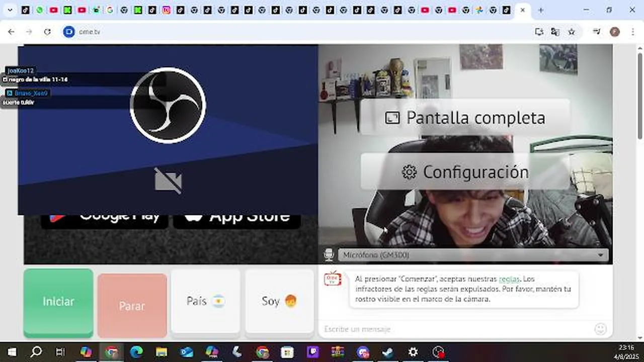Click the green Iniciar button
Image resolution: width=644 pixels, height=362 pixels.
(58, 302)
